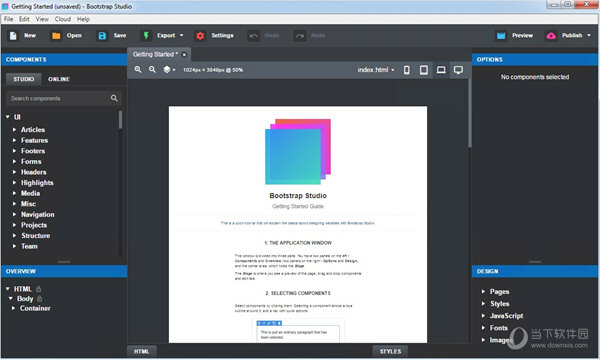Click the Bootstrap Studio logo on the page

tap(298, 151)
